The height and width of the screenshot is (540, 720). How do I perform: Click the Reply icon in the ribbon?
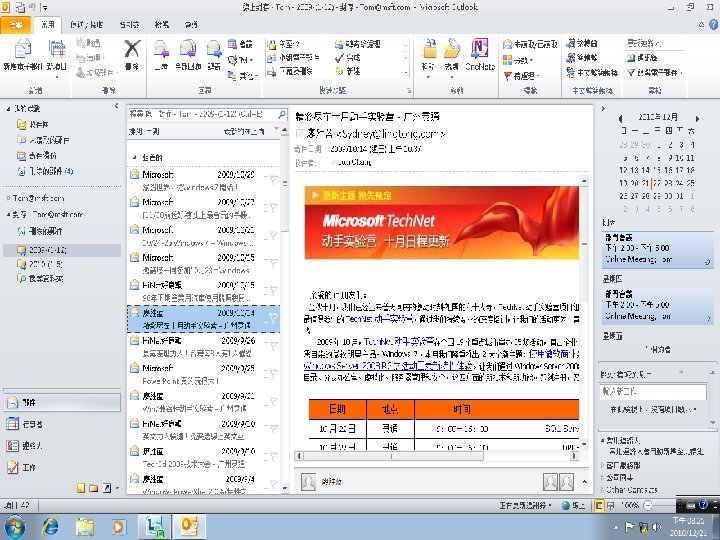(161, 49)
